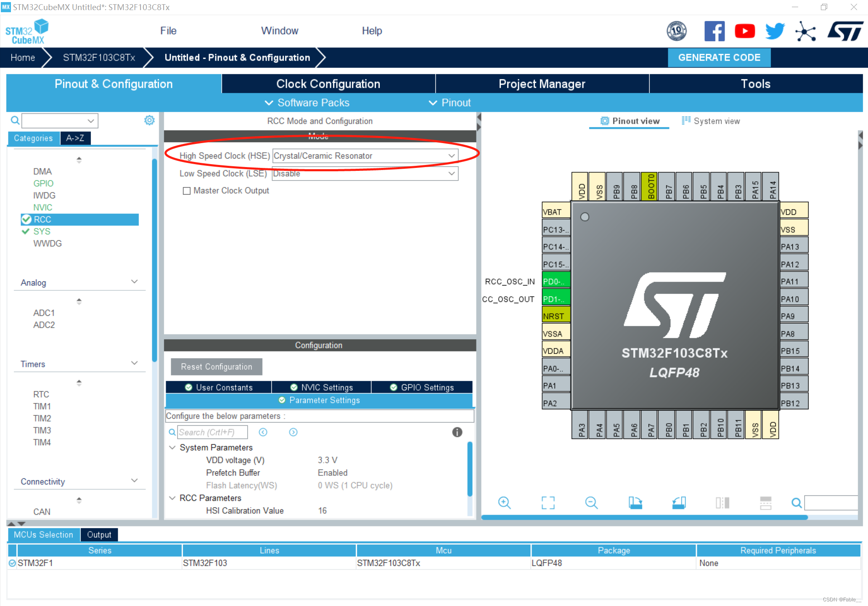This screenshot has width=868, height=606.
Task: Show the parameter info icon
Action: [457, 432]
